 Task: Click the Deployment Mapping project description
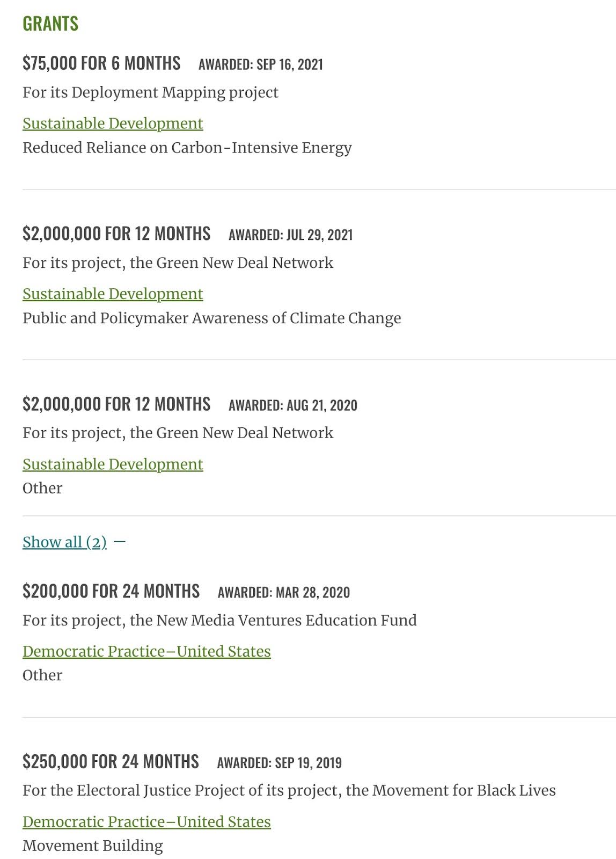click(x=150, y=92)
